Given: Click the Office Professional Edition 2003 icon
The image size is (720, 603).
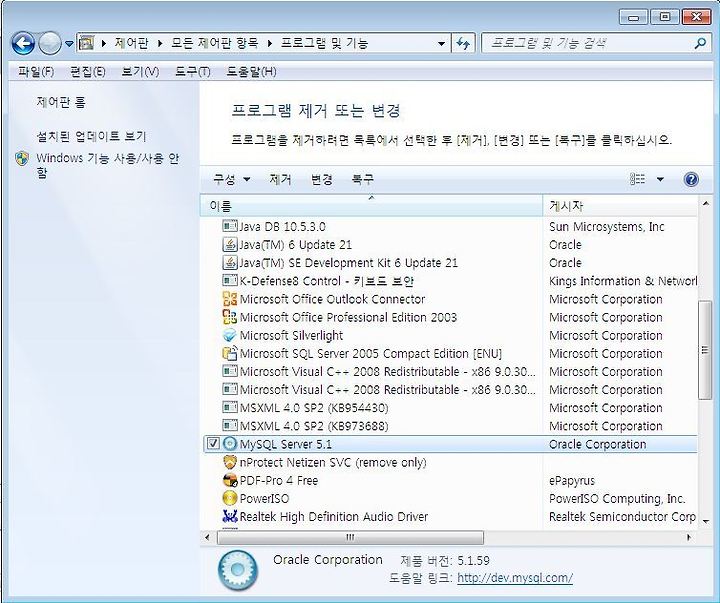Looking at the screenshot, I should (230, 317).
